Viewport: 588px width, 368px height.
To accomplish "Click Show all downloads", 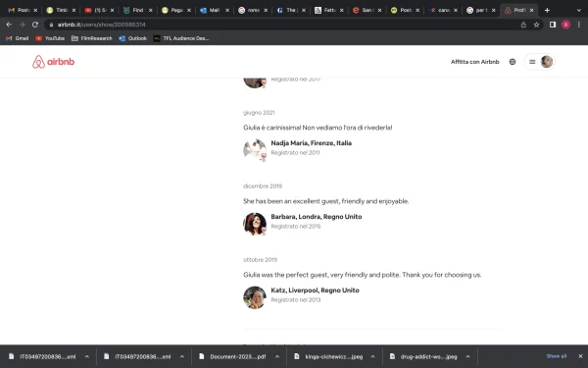I will pyautogui.click(x=557, y=356).
